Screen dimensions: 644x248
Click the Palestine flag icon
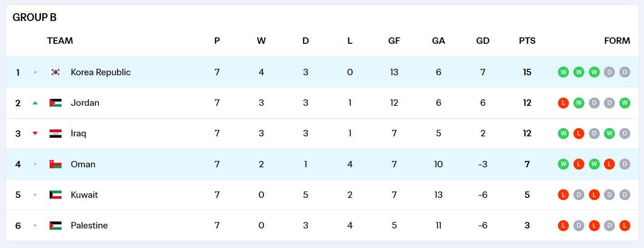click(x=56, y=225)
